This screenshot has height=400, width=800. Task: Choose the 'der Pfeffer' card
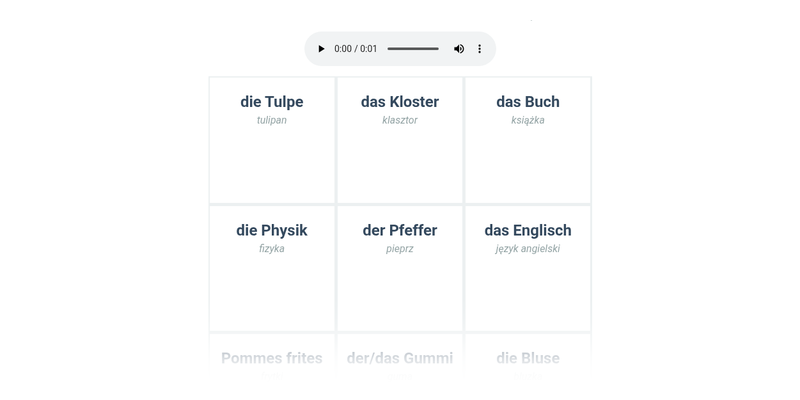[x=400, y=268]
